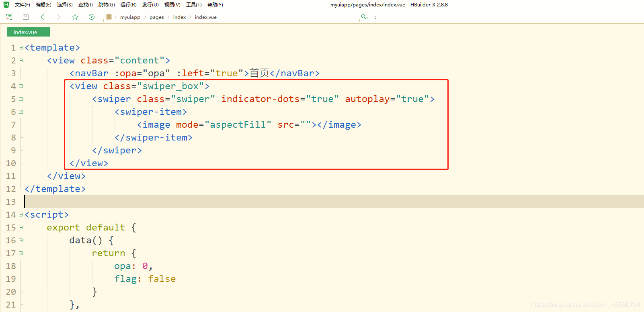Open the 选择(S) menu
The height and width of the screenshot is (312, 644).
click(x=65, y=5)
